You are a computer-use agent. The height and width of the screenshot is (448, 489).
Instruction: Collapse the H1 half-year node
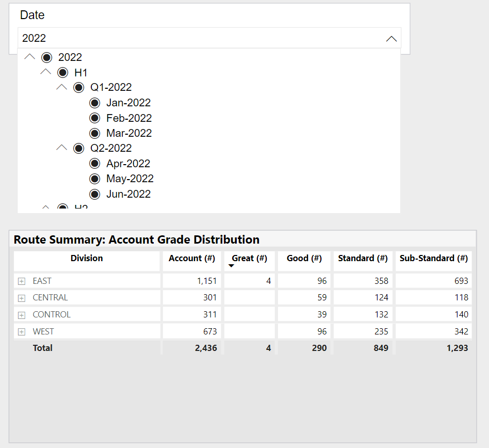pyautogui.click(x=45, y=72)
